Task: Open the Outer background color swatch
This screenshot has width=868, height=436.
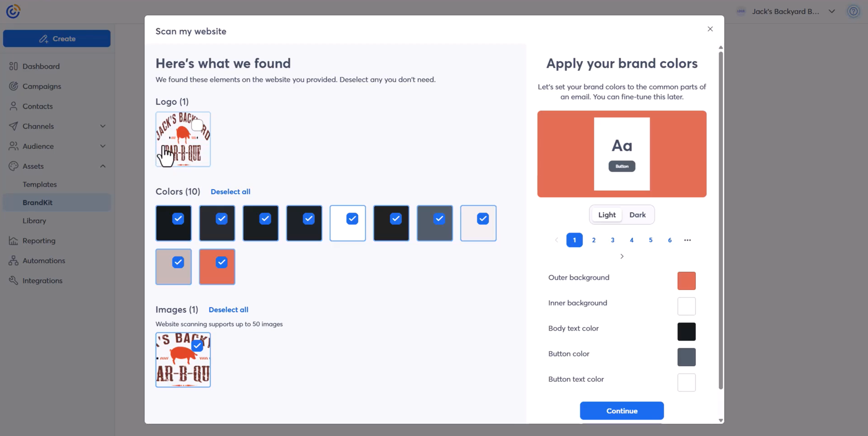Action: click(x=686, y=280)
